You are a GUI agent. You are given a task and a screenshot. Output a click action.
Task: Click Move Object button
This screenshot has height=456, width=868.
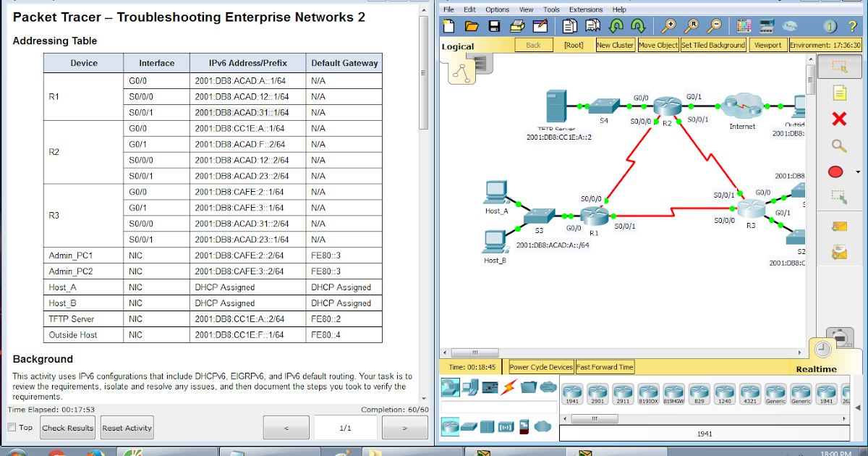(x=658, y=45)
